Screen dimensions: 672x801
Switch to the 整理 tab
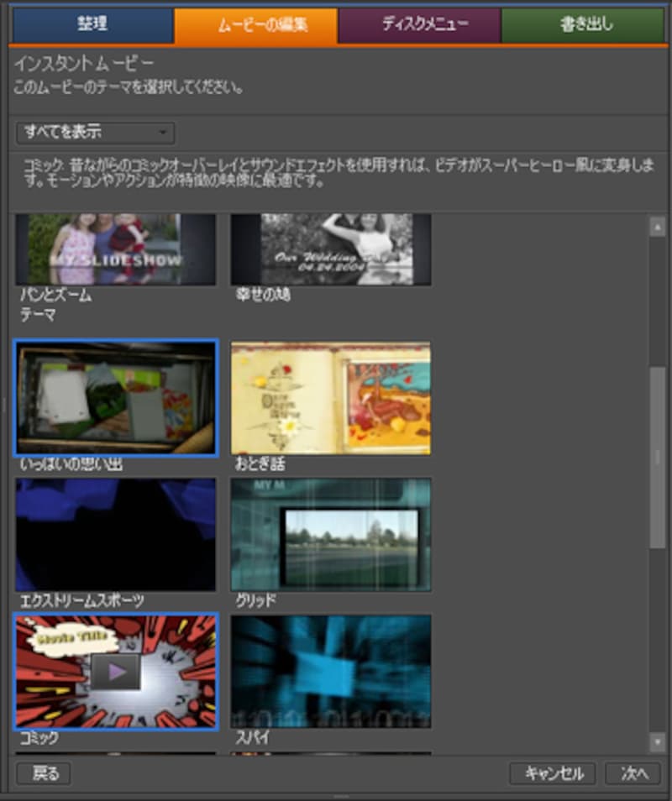coord(93,24)
